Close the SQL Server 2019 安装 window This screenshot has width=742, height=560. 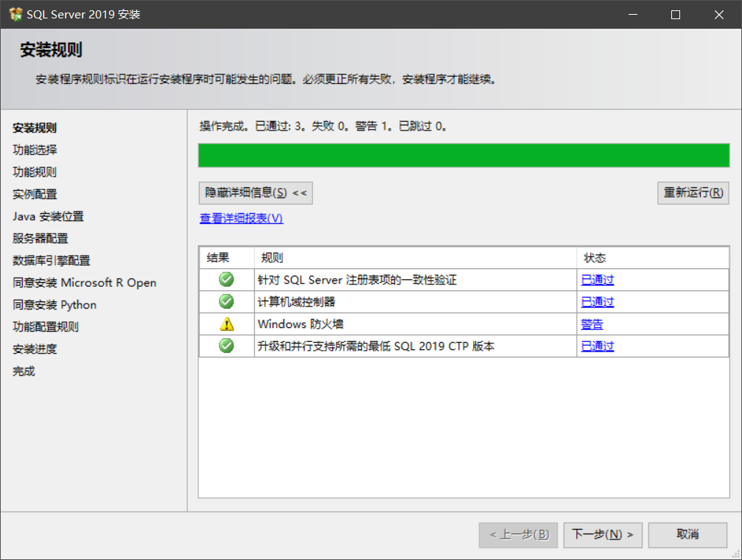click(719, 14)
